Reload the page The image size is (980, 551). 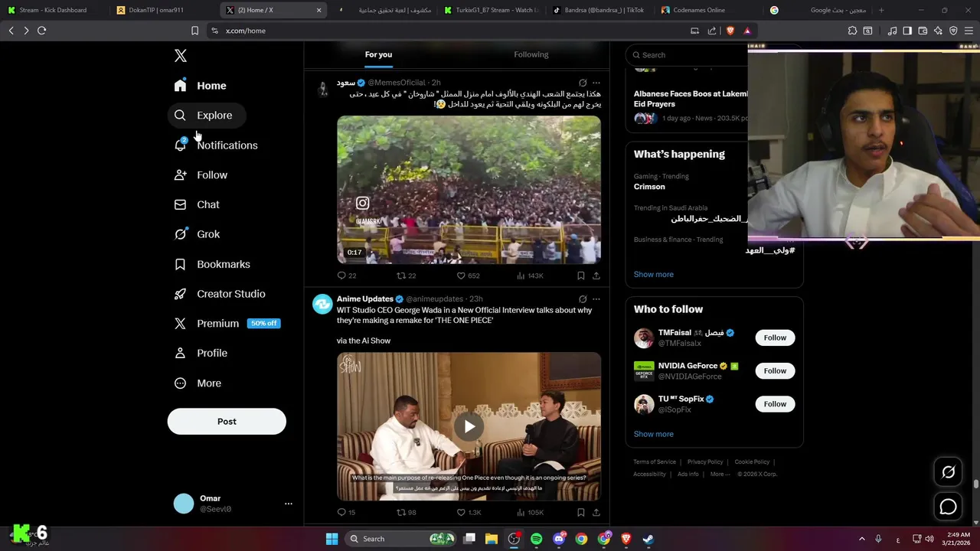[x=41, y=31]
